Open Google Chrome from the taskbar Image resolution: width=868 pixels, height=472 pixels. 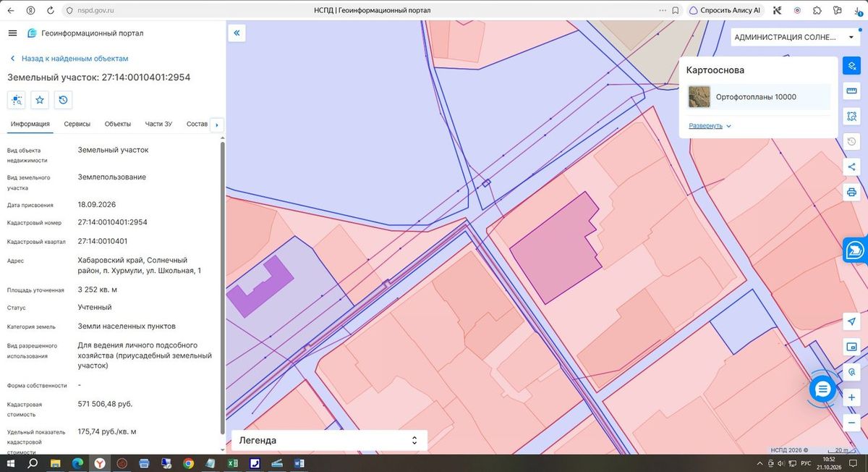(188, 463)
